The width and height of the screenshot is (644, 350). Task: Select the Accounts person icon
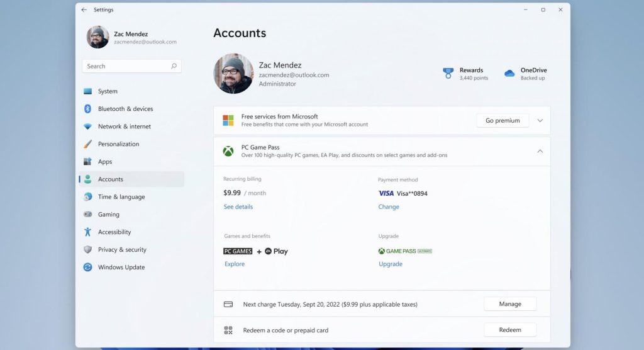tap(87, 179)
